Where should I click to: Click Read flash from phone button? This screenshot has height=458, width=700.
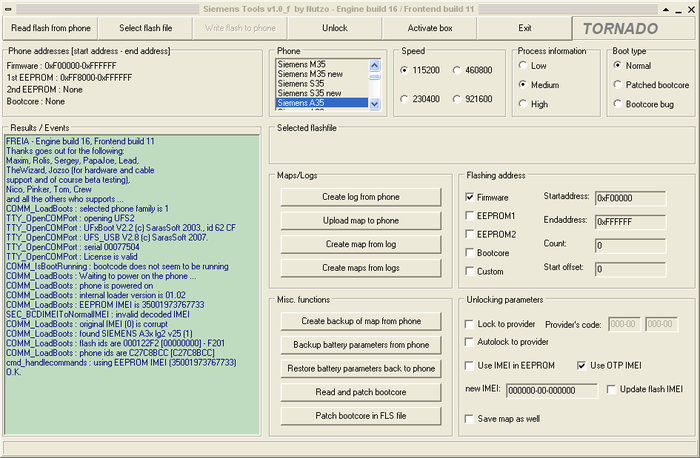pos(50,28)
